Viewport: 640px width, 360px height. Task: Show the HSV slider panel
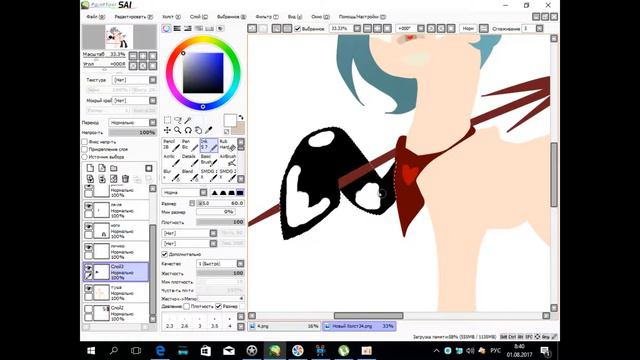click(188, 28)
